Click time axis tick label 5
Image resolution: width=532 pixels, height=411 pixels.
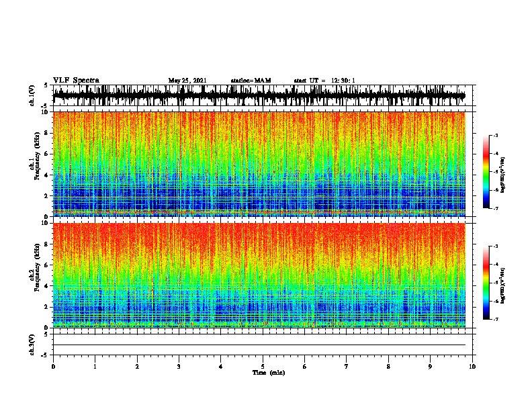click(x=263, y=367)
